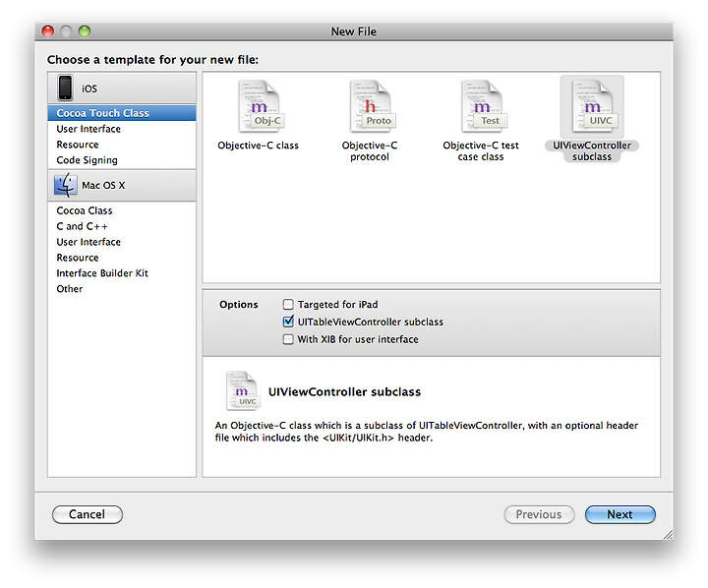Uncheck UITableViewController subclass option
Image resolution: width=708 pixels, height=588 pixels.
[287, 322]
